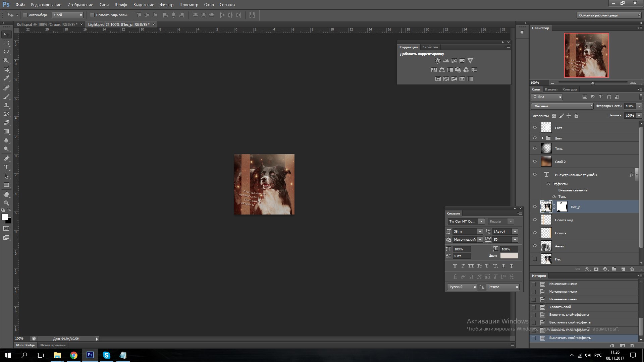Viewport: 644px width, 362px height.
Task: Open the layer style fx menu
Action: coord(587,269)
